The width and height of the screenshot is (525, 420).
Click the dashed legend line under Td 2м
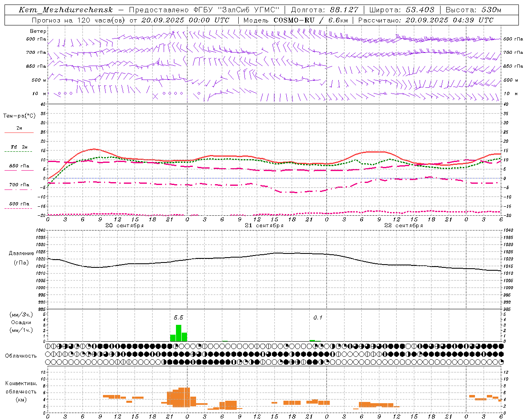point(18,152)
